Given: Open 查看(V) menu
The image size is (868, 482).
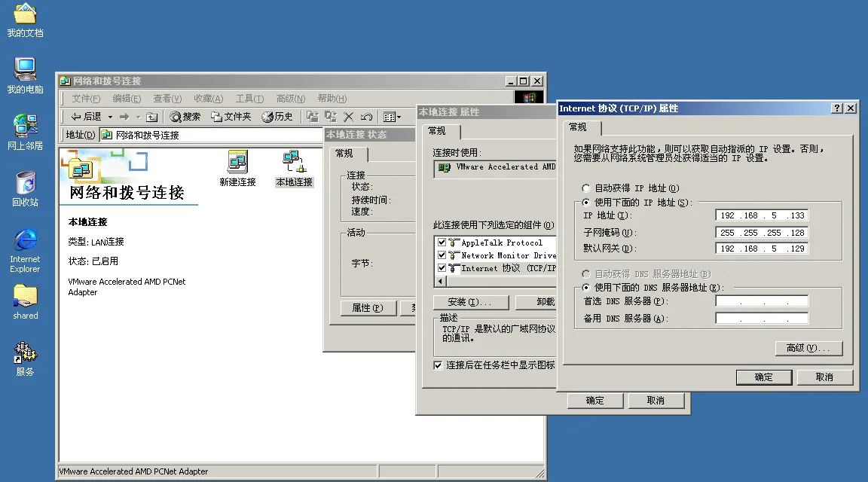Looking at the screenshot, I should pyautogui.click(x=167, y=99).
